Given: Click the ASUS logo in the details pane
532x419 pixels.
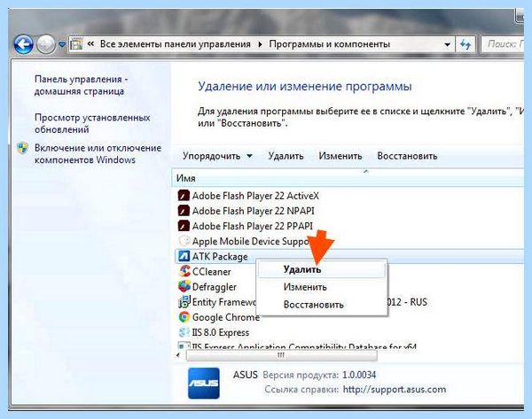Looking at the screenshot, I should [x=204, y=383].
